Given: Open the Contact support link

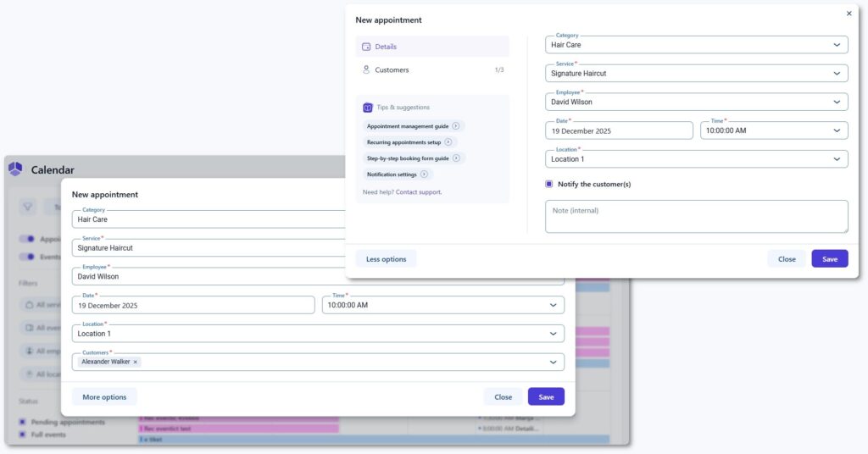Looking at the screenshot, I should [x=418, y=192].
